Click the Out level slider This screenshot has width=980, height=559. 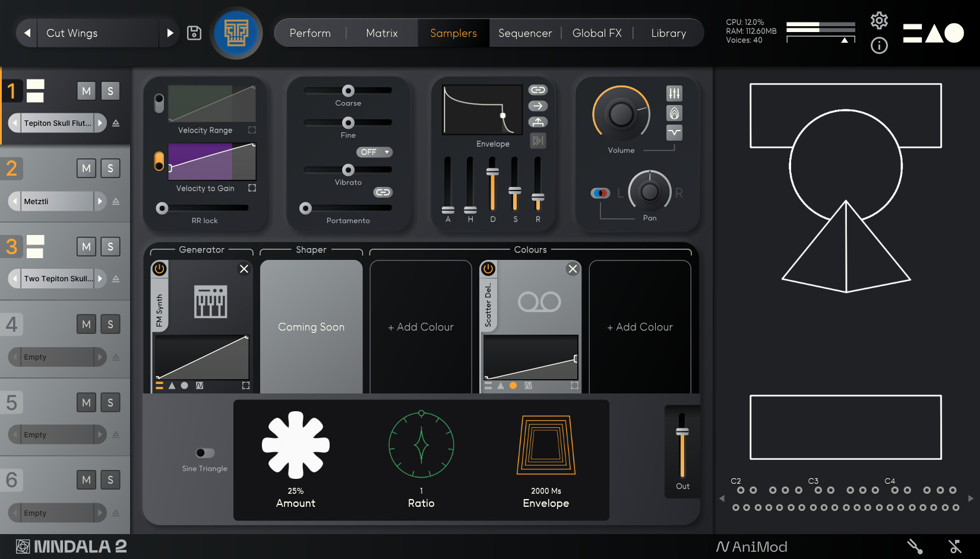(x=682, y=445)
